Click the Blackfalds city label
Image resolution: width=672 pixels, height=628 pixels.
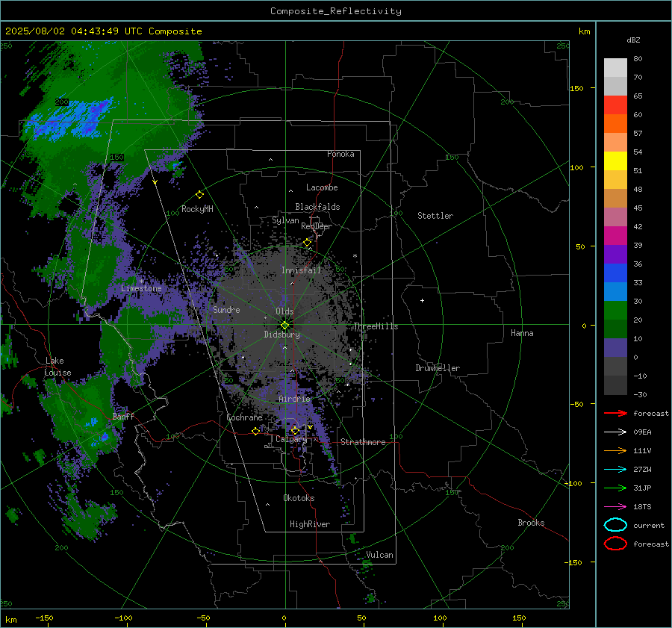pyautogui.click(x=317, y=207)
